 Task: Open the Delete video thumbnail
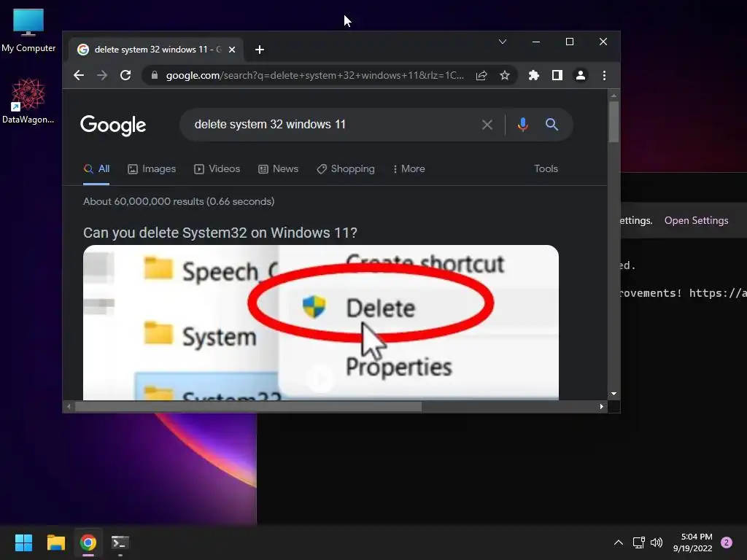pos(321,322)
